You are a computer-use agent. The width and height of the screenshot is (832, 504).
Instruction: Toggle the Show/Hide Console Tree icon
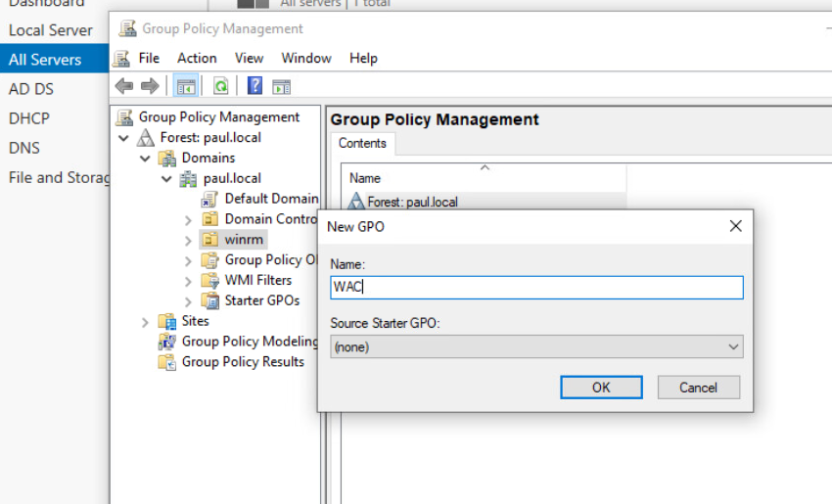click(x=185, y=86)
